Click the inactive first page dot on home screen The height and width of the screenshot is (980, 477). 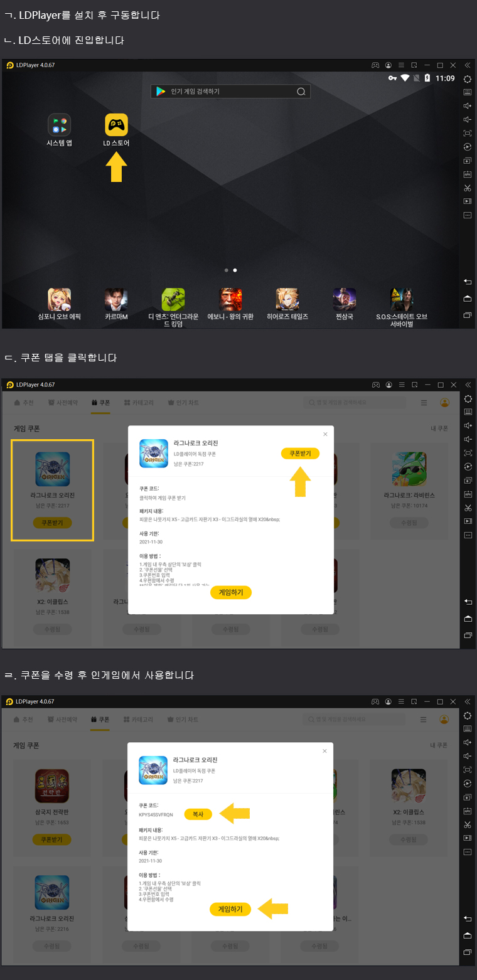tap(227, 270)
